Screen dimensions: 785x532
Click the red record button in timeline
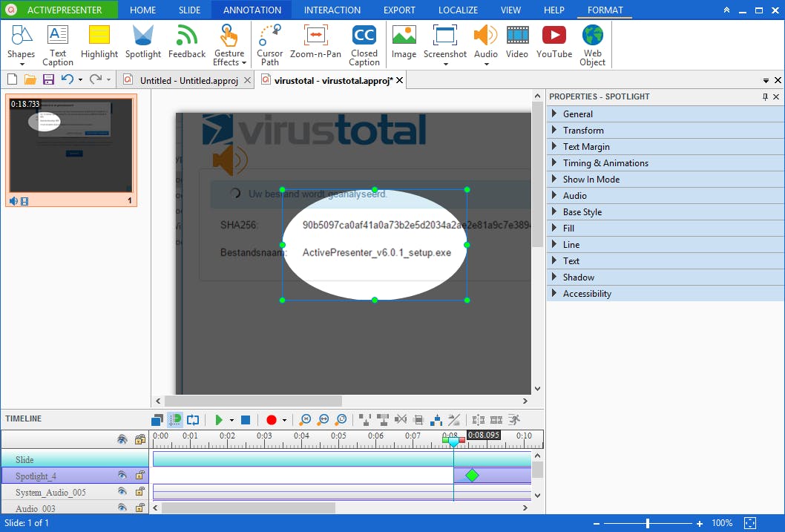(271, 420)
